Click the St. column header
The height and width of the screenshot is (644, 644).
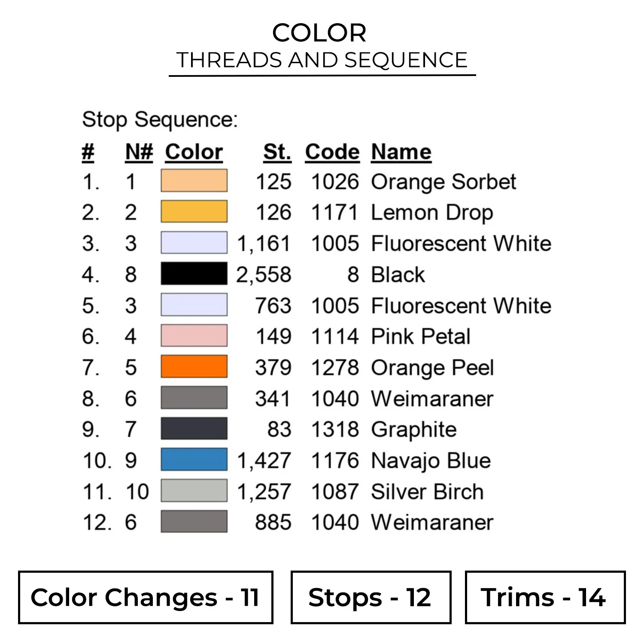[277, 152]
